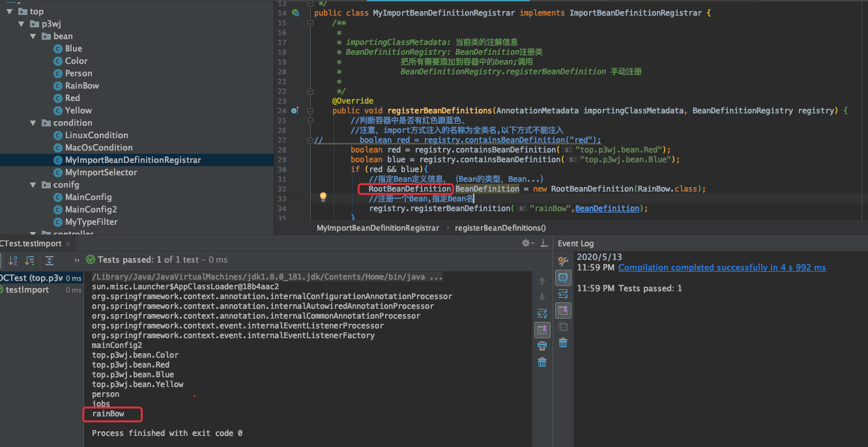Open Run panel gear settings

tap(527, 243)
